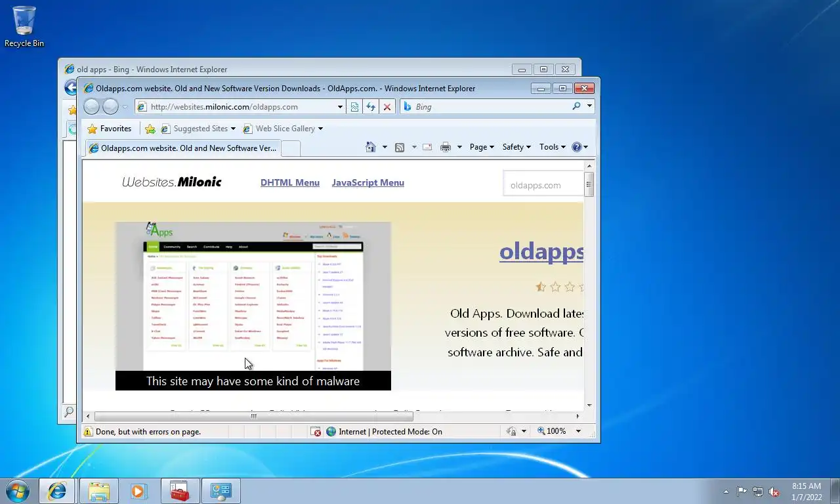Screen dimensions: 840x504
Task: Select the Oldapps.com website tab
Action: pyautogui.click(x=183, y=148)
